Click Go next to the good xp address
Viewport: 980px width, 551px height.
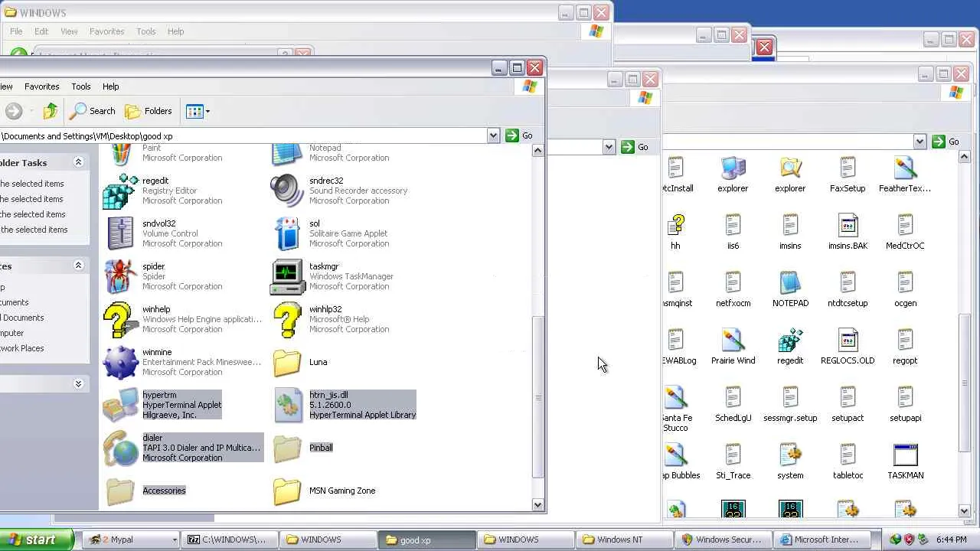click(x=519, y=135)
